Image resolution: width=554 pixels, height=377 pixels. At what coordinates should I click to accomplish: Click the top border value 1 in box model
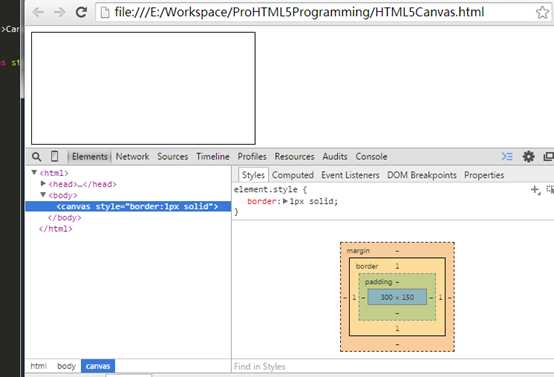[x=397, y=266]
